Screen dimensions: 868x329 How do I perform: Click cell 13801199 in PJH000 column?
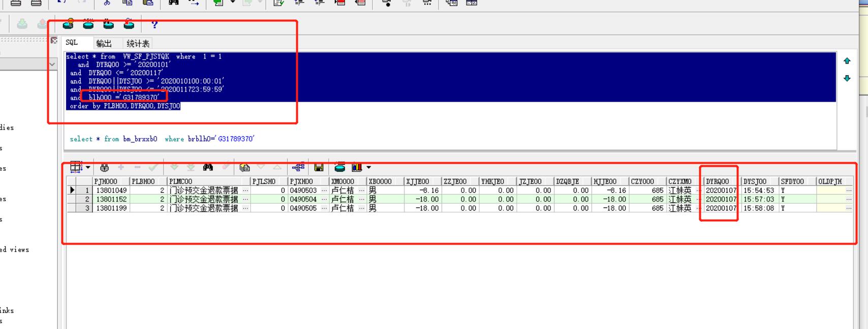[x=111, y=208]
